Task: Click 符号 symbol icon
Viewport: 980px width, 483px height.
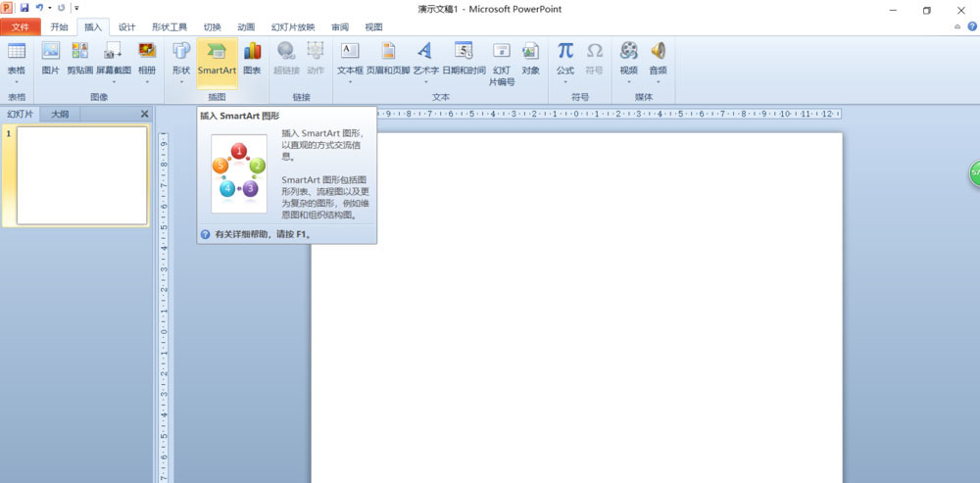Action: (595, 51)
